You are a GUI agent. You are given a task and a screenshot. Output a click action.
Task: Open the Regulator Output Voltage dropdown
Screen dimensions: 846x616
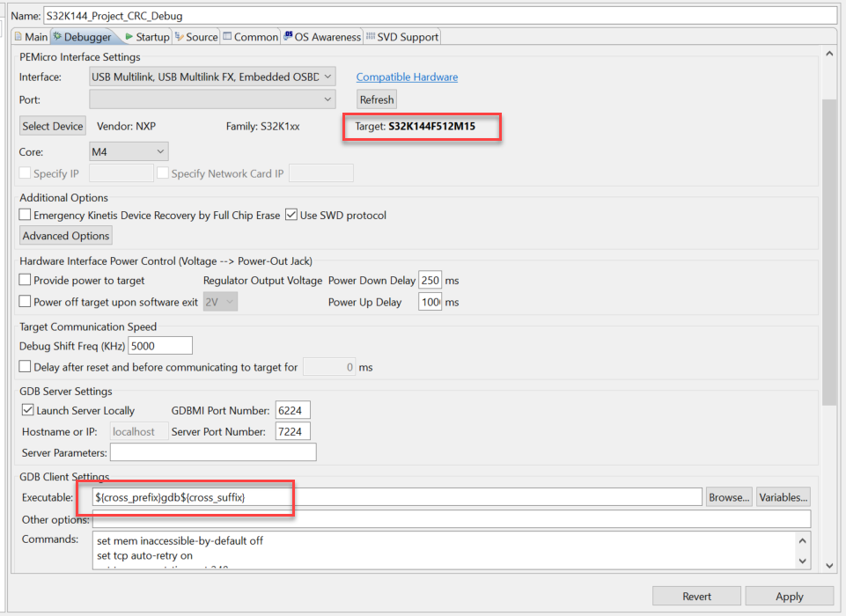pos(220,301)
